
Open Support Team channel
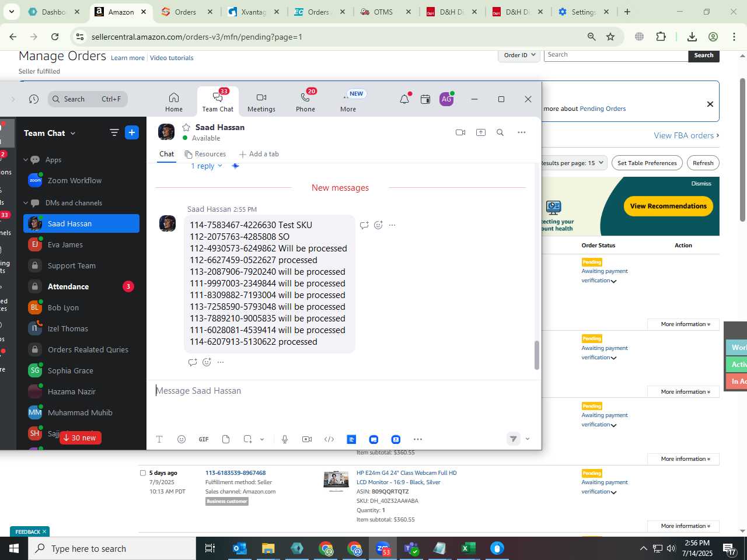tap(81, 266)
